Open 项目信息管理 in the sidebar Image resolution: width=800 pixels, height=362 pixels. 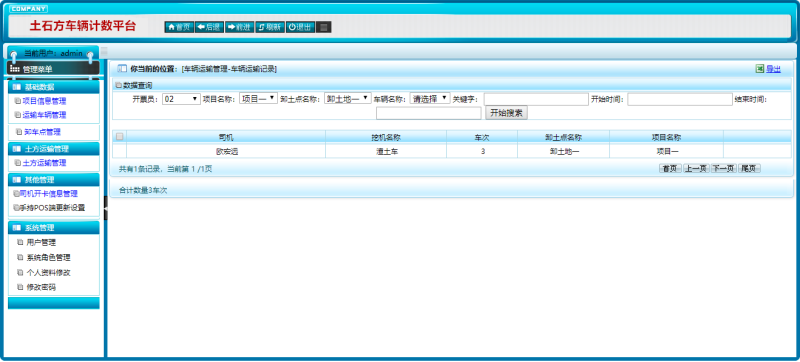(44, 101)
